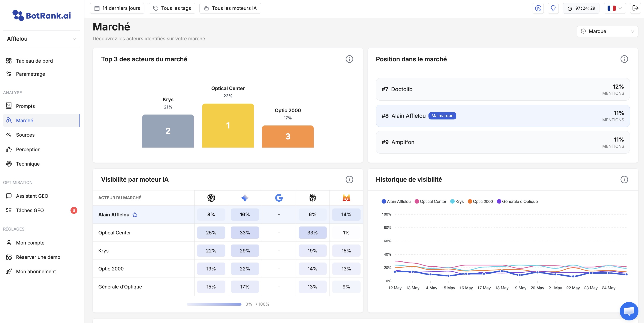Open the Tous les tags dropdown
The image size is (644, 323).
tap(172, 8)
